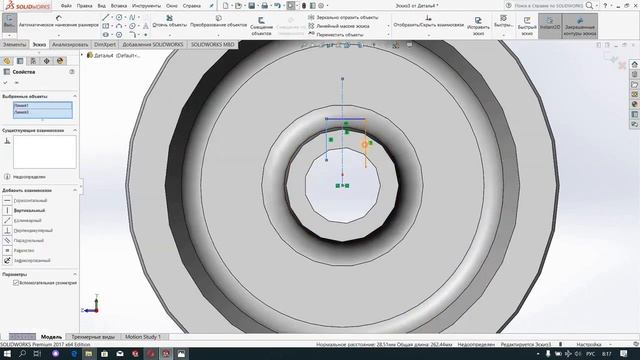The height and width of the screenshot is (360, 640).
Task: Select the sketch Text tool
Action: 146,26
